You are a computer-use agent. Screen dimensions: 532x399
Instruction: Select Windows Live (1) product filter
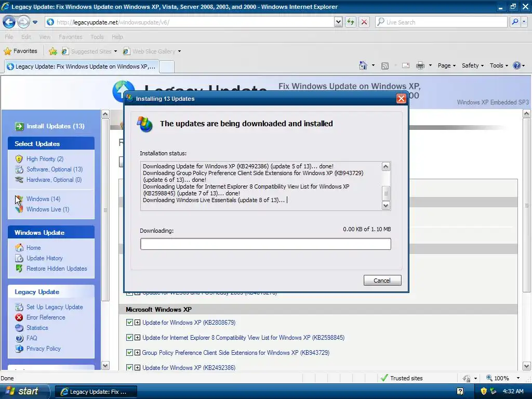tap(48, 209)
